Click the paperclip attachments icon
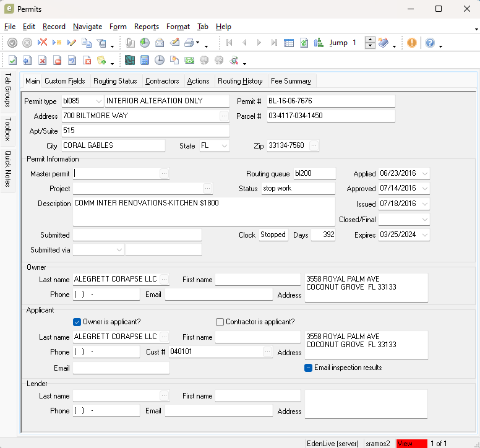 pyautogui.click(x=130, y=43)
